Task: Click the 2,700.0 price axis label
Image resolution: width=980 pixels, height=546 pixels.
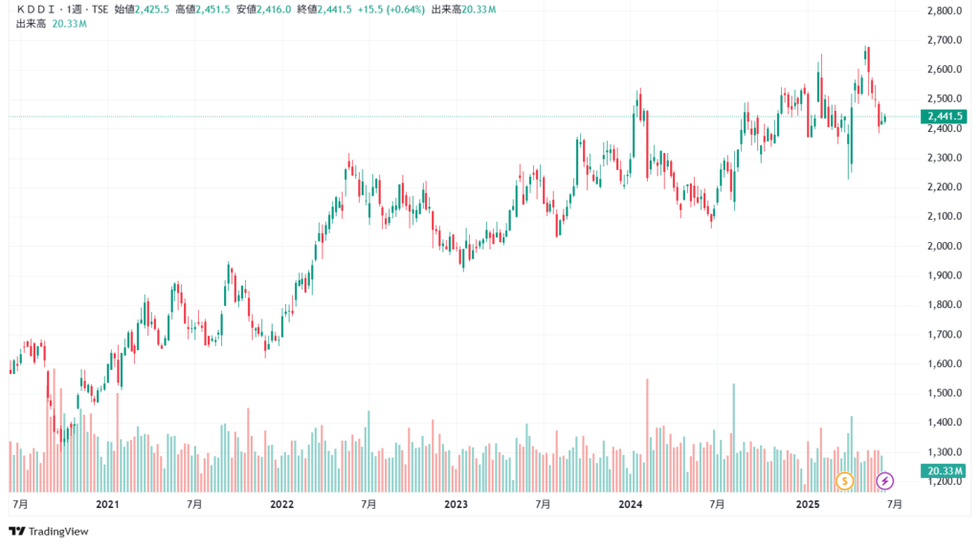Action: point(945,40)
